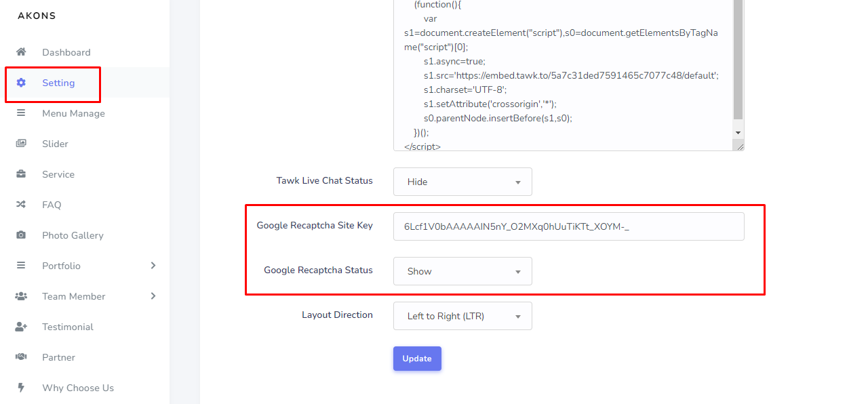Click the FAQ shuffle icon
The image size is (868, 404).
pos(21,205)
